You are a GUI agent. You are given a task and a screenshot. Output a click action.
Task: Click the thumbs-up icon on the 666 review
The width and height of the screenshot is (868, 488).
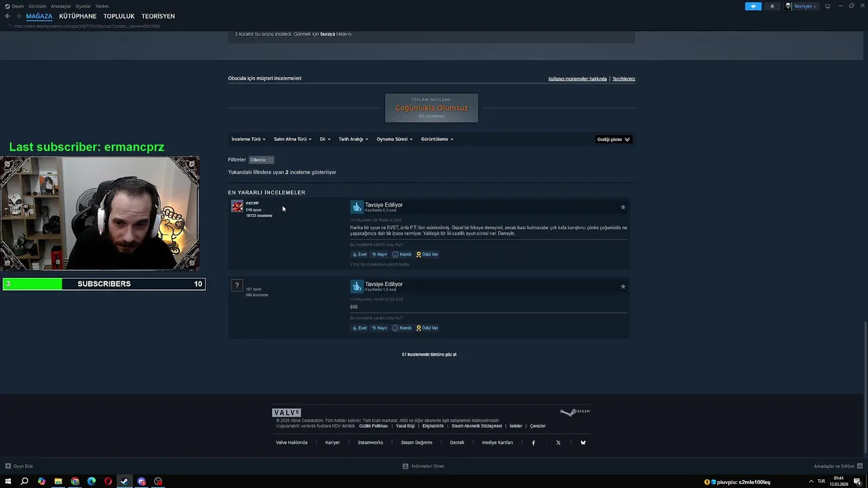pos(357,286)
